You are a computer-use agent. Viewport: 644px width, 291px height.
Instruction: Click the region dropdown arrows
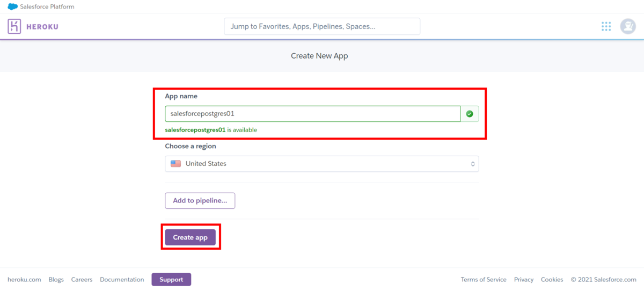472,164
